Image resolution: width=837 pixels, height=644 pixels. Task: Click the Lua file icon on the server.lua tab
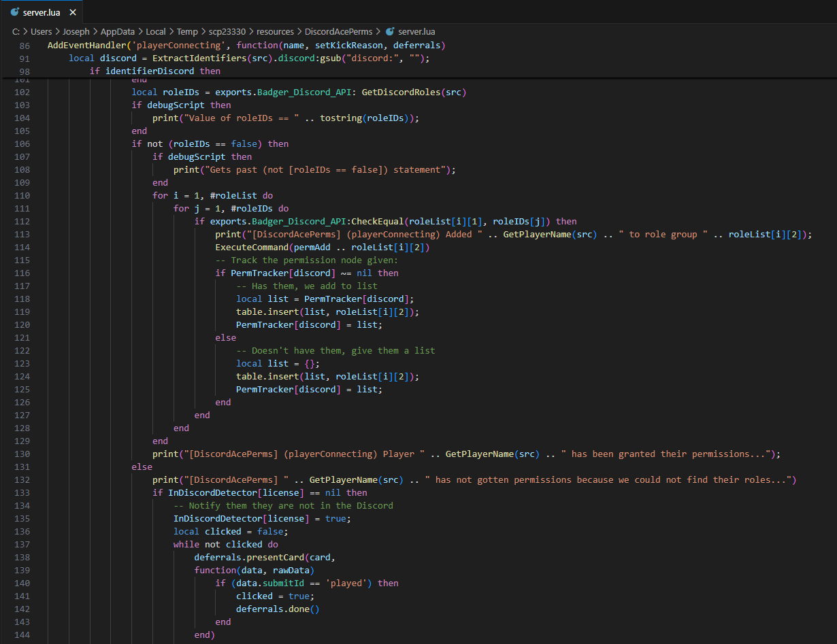[15, 12]
